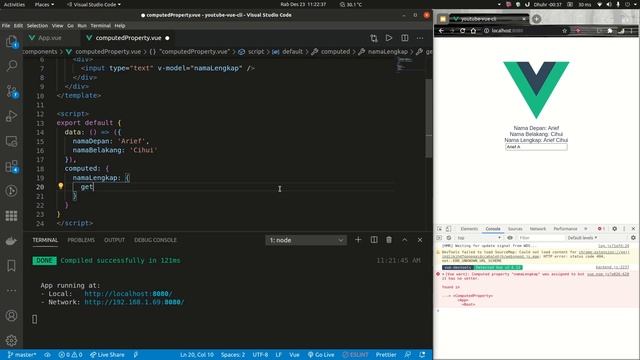The width and height of the screenshot is (640, 360).
Task: Open Places menu in Ubuntu top bar
Action: pyautogui.click(x=44, y=4)
